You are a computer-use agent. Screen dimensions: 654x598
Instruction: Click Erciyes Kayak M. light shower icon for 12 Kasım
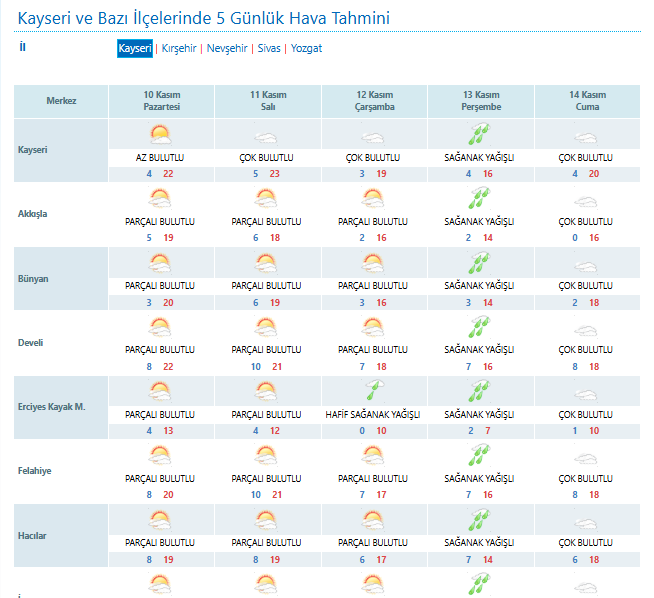pyautogui.click(x=373, y=391)
